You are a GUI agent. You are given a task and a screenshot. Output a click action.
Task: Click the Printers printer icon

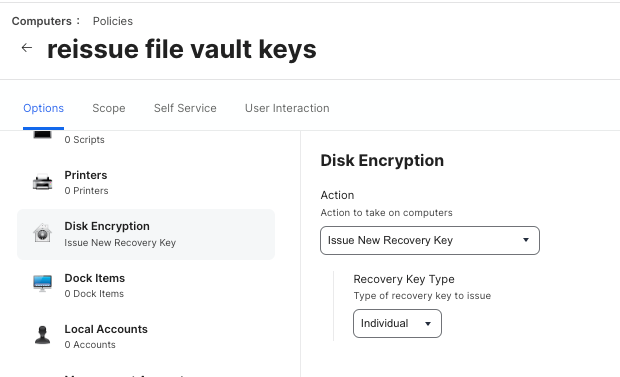coord(42,182)
